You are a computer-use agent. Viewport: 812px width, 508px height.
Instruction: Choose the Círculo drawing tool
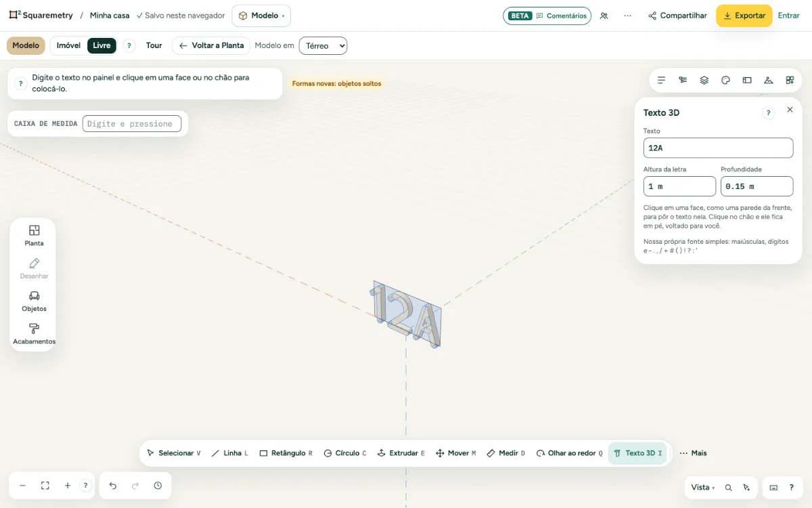coord(345,453)
